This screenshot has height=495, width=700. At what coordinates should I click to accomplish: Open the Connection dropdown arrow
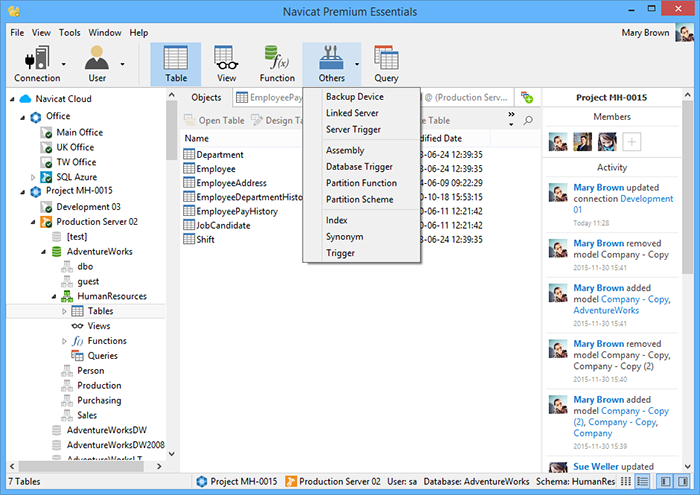(63, 64)
